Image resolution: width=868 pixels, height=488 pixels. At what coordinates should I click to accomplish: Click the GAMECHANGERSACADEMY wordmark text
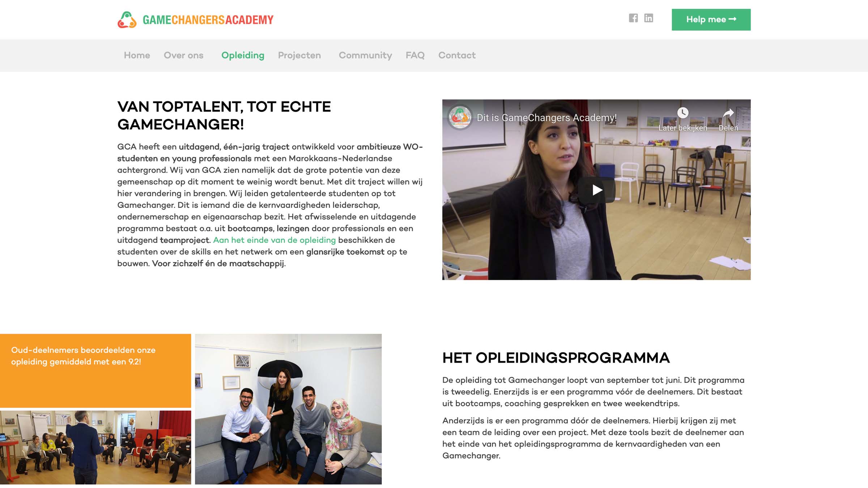208,20
